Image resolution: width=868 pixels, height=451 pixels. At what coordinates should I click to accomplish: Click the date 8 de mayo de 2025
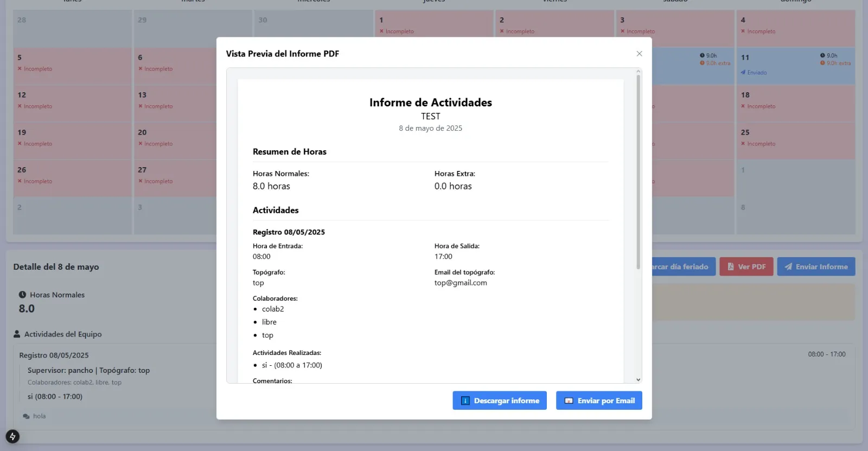coord(431,128)
